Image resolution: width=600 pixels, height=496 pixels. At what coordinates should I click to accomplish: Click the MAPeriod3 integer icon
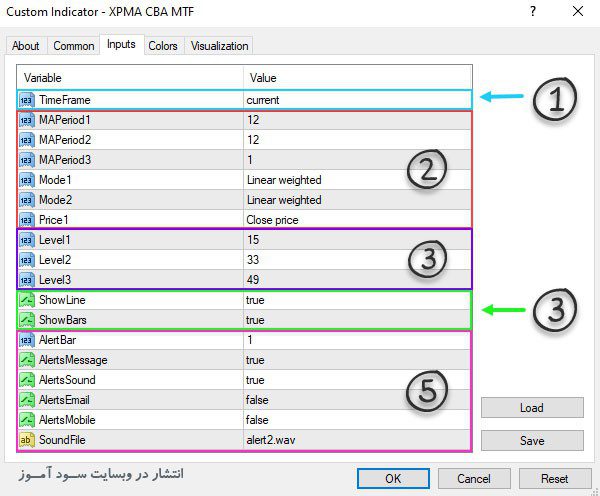point(26,160)
